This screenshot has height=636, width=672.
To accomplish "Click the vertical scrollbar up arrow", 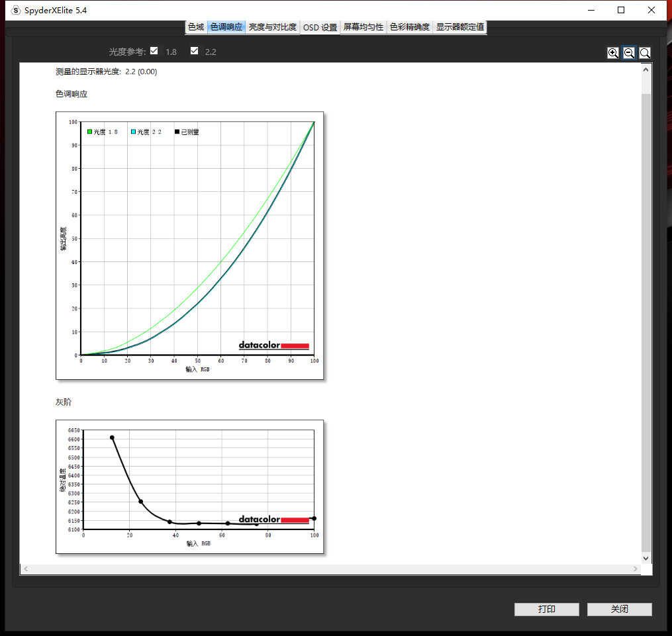I will pos(646,69).
